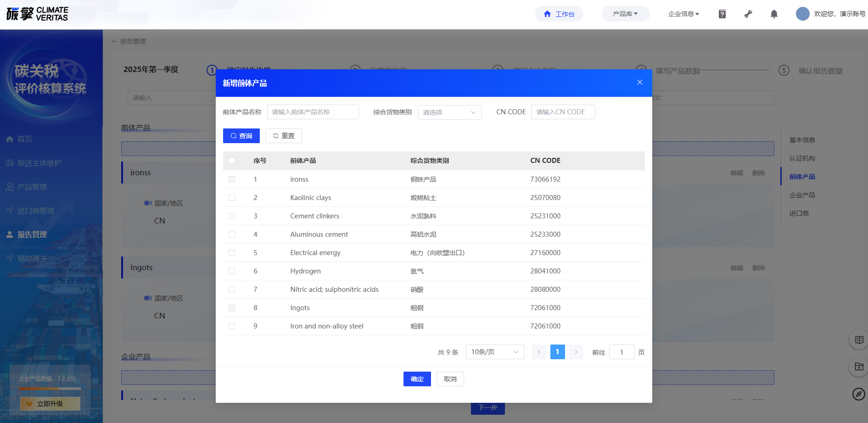Open the book icon on right edge

859,340
